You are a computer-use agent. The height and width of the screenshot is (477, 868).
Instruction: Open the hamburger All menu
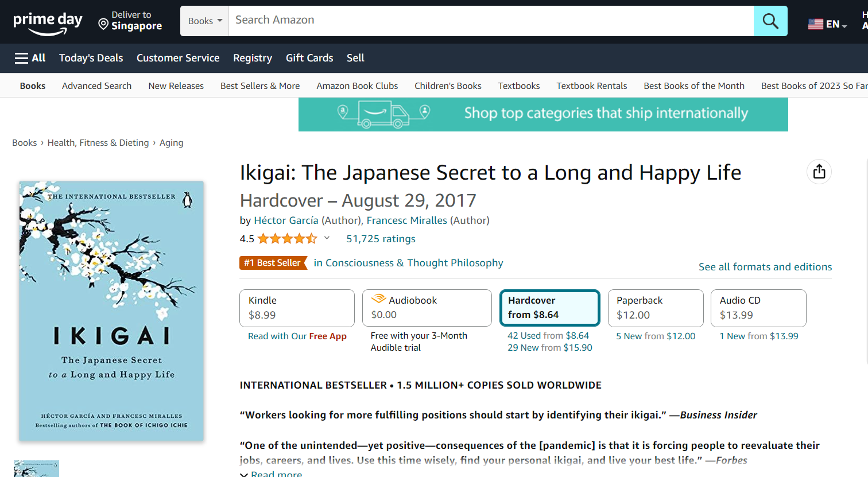pos(30,58)
